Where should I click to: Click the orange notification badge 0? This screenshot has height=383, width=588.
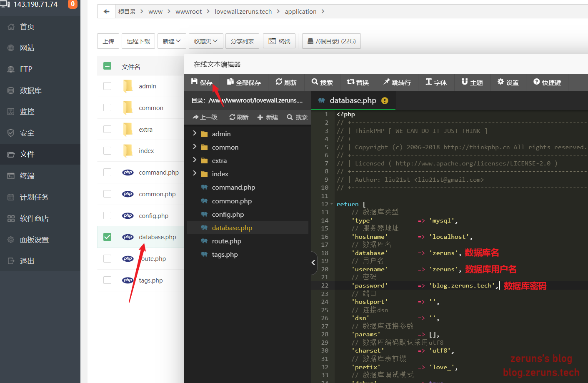pyautogui.click(x=73, y=4)
